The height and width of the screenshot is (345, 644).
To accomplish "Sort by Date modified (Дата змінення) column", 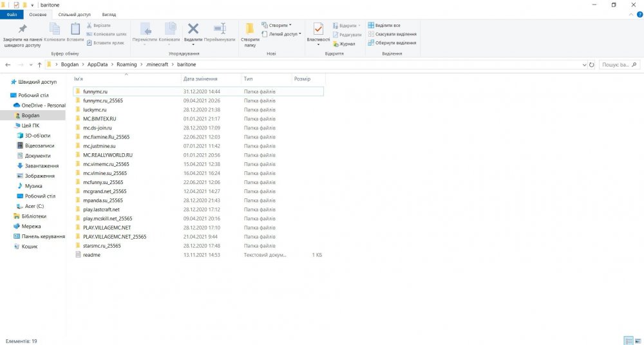I will [211, 79].
